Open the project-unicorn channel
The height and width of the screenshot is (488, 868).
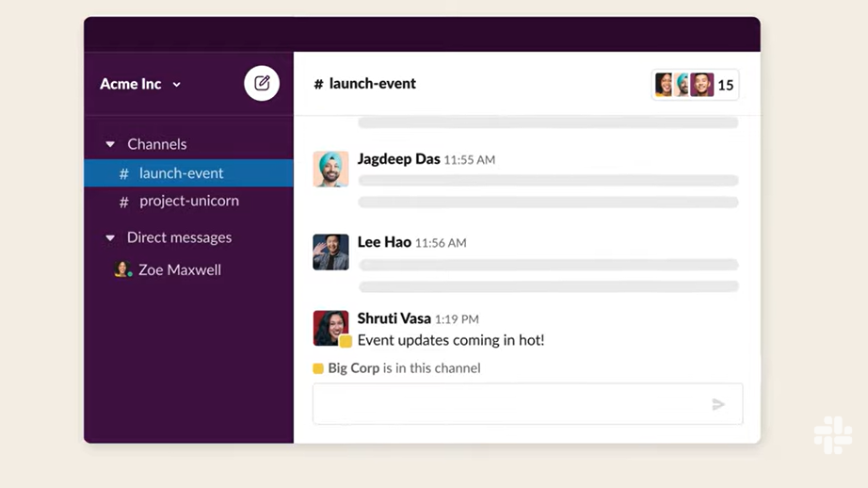coord(189,201)
